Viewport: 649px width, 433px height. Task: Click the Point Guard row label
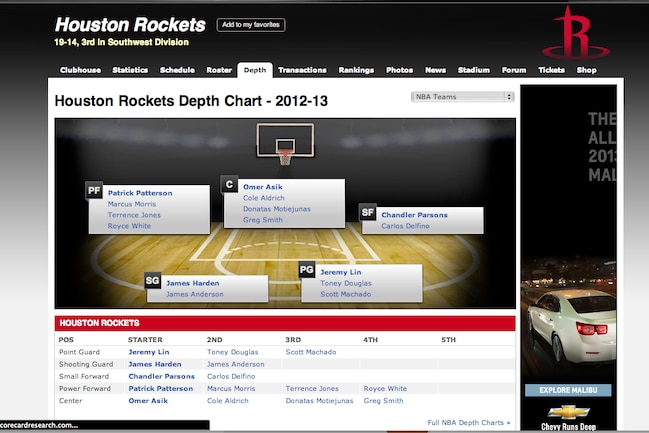[79, 352]
